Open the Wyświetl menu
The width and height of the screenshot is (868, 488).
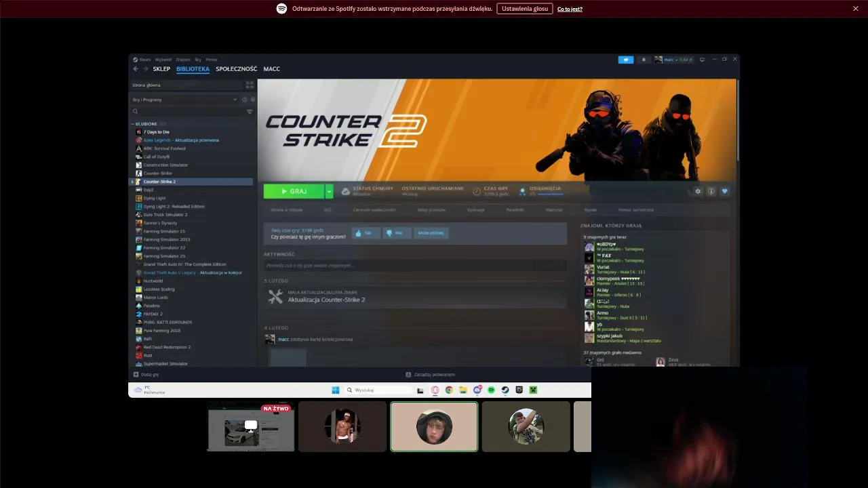click(163, 60)
